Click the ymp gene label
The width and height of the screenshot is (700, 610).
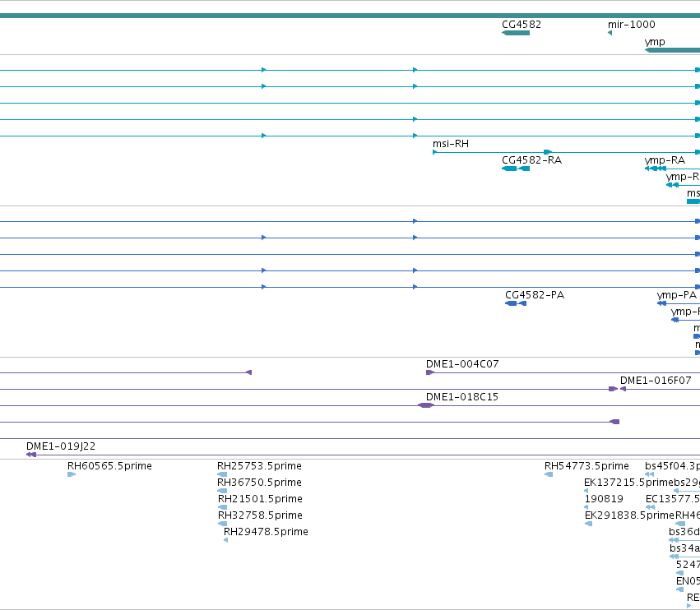[655, 42]
